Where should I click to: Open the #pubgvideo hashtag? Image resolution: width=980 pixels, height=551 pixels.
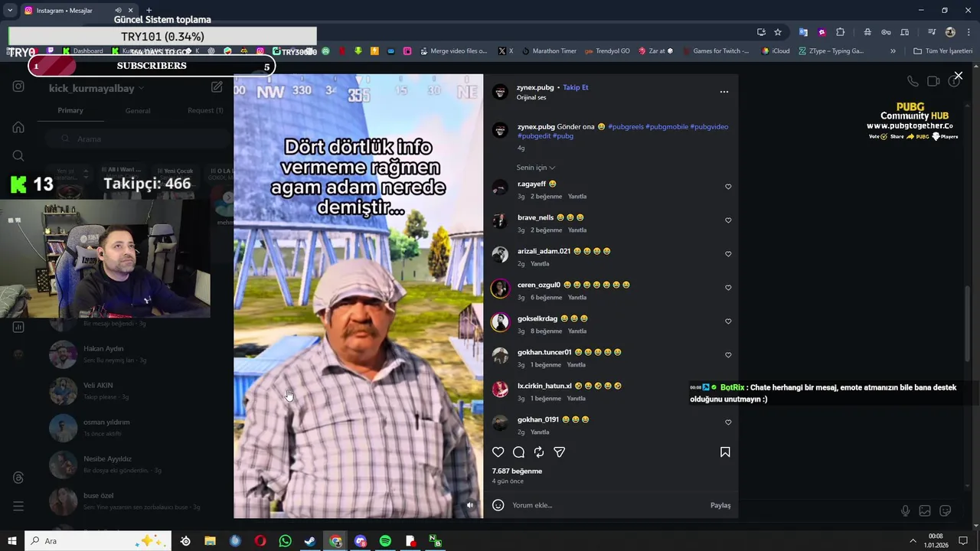[x=709, y=127]
